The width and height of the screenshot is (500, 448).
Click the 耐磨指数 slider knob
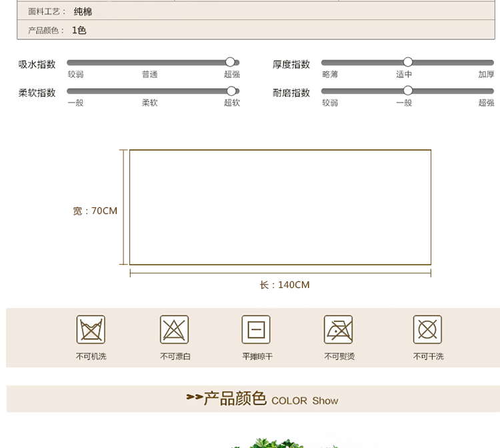408,91
